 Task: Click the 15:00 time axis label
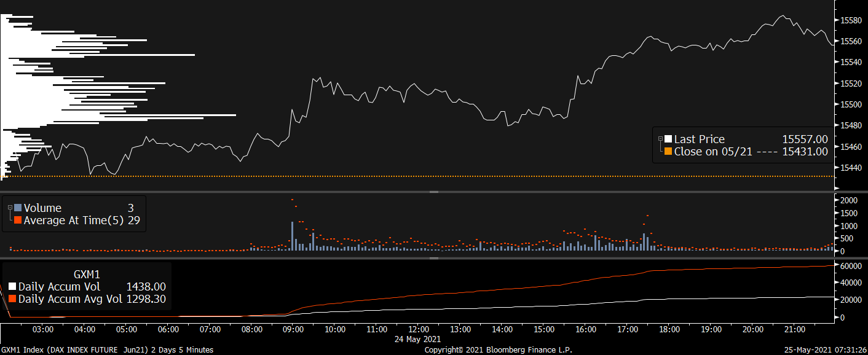pos(544,330)
